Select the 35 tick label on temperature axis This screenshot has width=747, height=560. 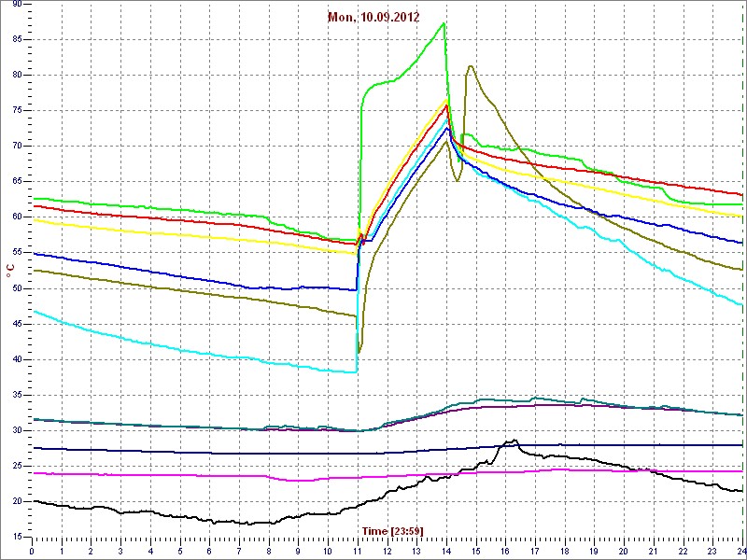pos(16,395)
